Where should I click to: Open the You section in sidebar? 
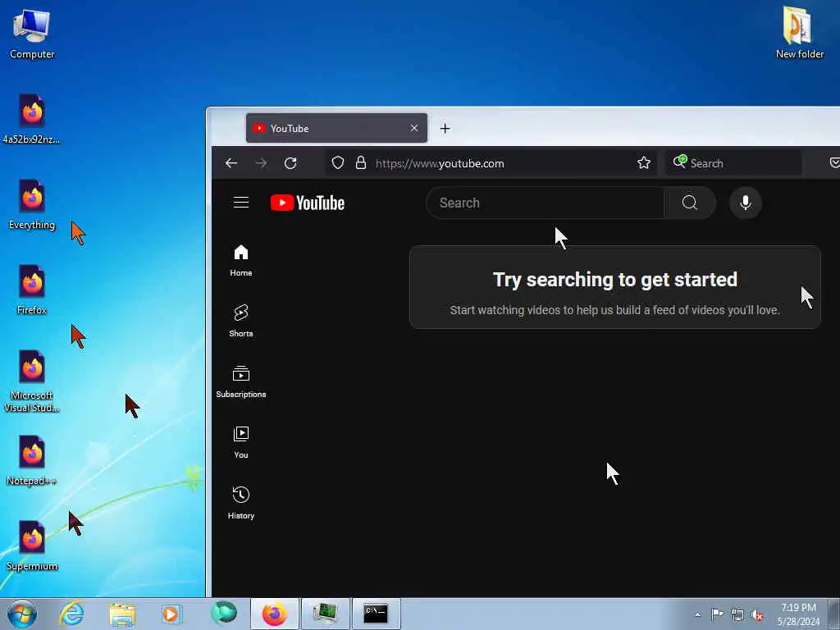pos(241,442)
